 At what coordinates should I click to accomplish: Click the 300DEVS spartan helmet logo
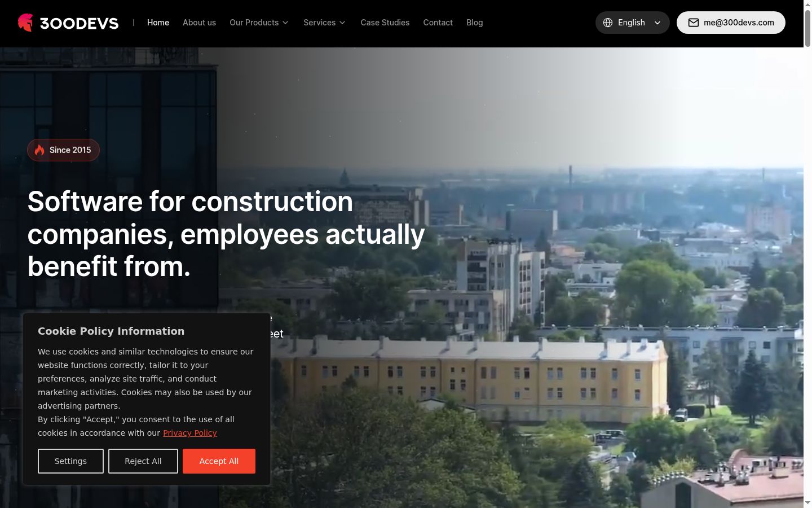tap(25, 23)
